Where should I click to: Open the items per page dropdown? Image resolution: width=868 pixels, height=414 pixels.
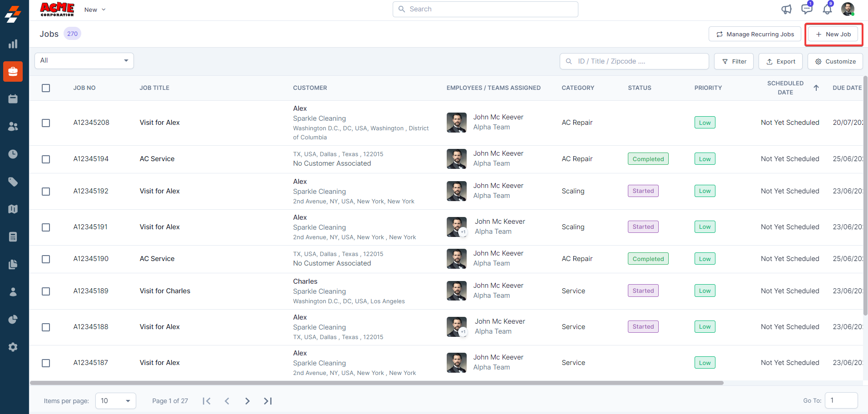[115, 401]
